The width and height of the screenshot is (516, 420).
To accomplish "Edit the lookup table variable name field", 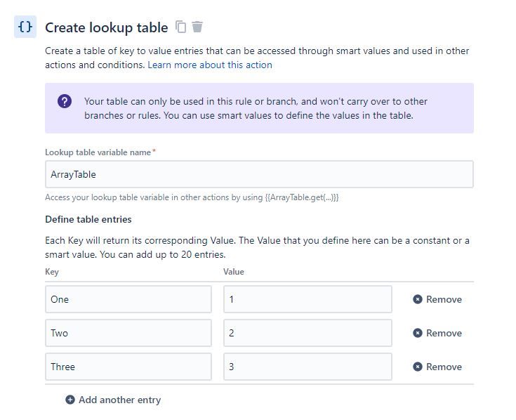I will (259, 174).
